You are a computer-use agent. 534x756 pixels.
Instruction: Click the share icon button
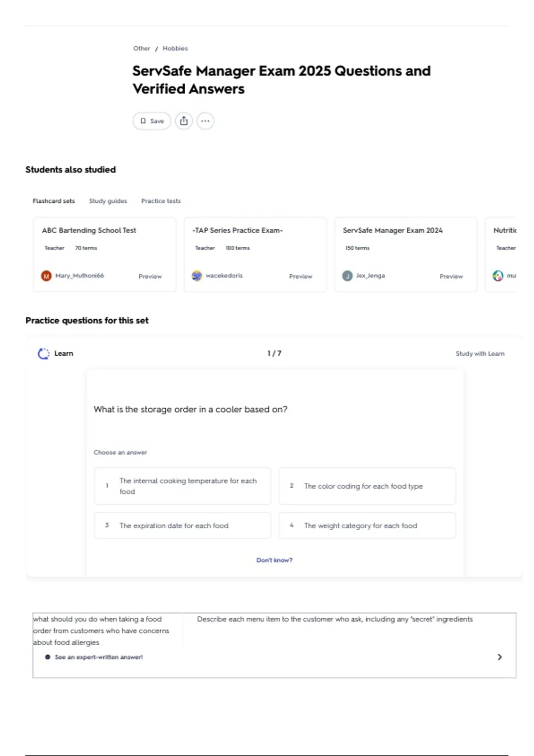click(184, 121)
